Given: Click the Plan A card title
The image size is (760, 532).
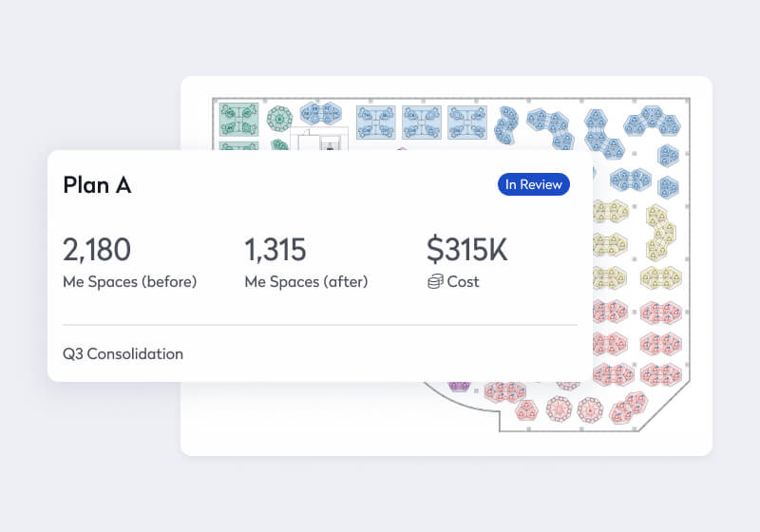Looking at the screenshot, I should coord(97,185).
